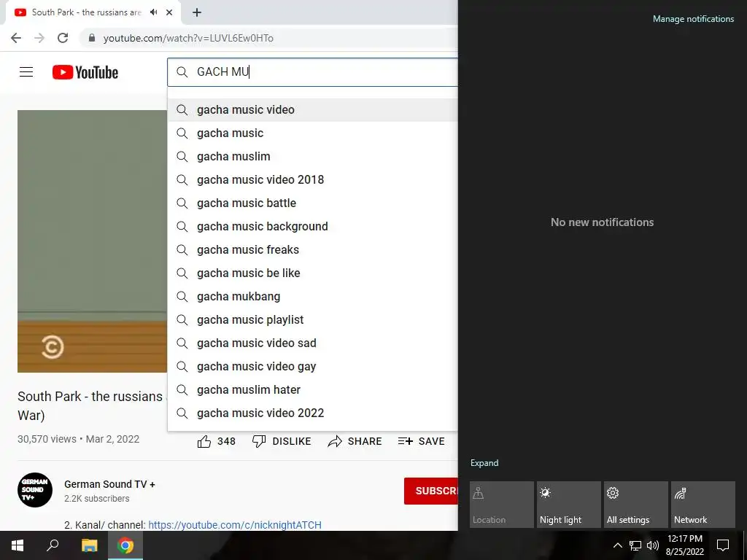Open a new browser tab
The width and height of the screenshot is (747, 560).
pos(197,12)
